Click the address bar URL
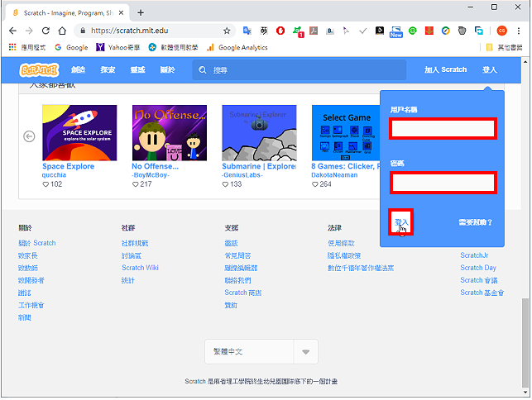532x400 pixels. (x=130, y=31)
